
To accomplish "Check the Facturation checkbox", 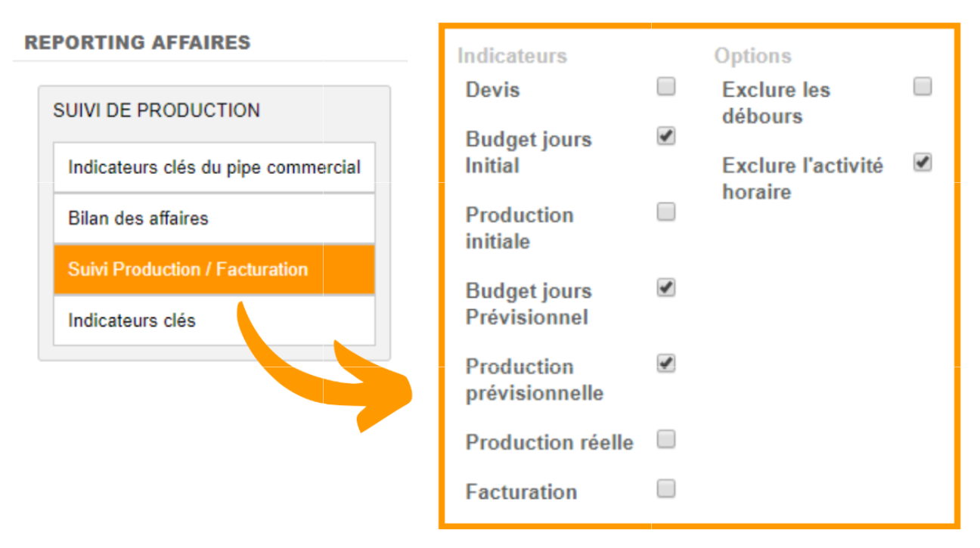I will coord(665,489).
